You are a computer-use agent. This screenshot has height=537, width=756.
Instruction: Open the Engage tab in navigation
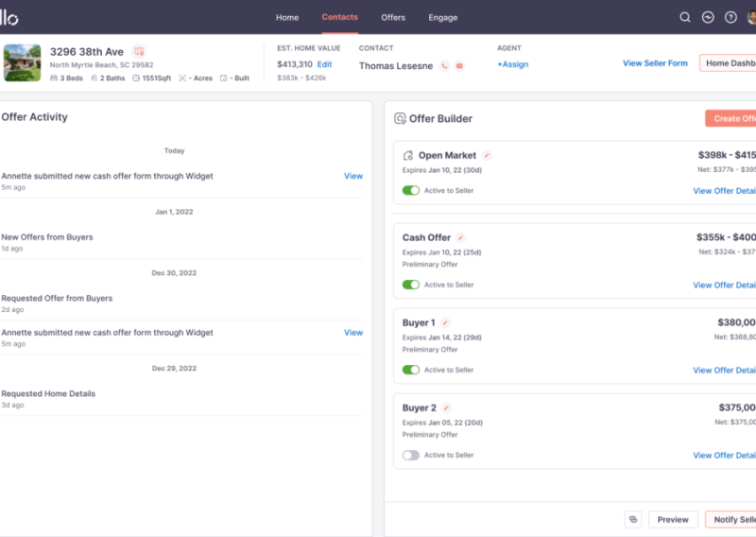442,17
